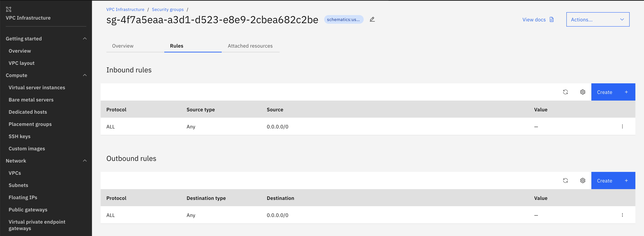644x236 pixels.
Task: Click the schematics tag pill
Action: [343, 20]
